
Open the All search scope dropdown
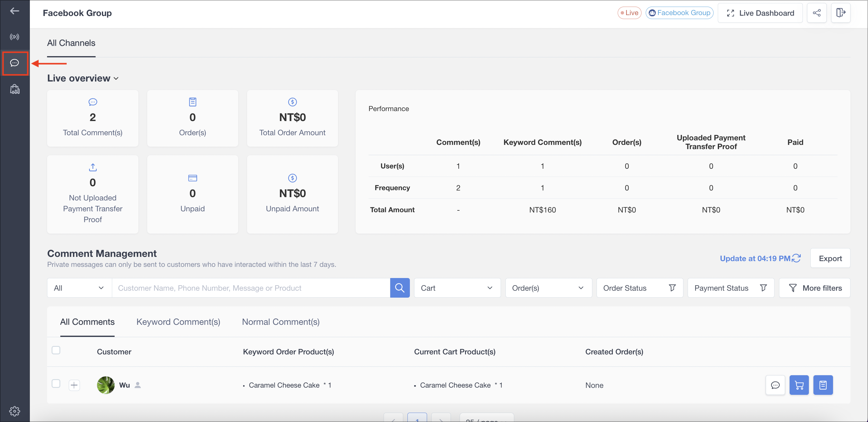[80, 288]
